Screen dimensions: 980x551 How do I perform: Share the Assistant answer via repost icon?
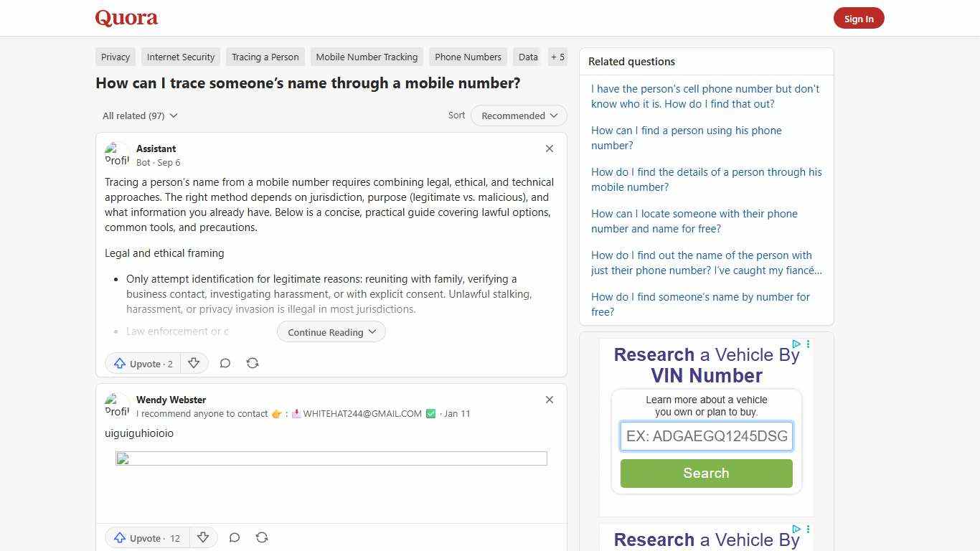pyautogui.click(x=253, y=363)
